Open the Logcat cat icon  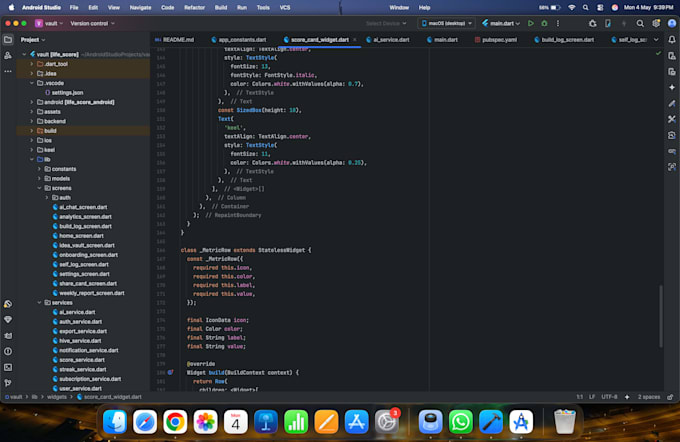(8, 335)
